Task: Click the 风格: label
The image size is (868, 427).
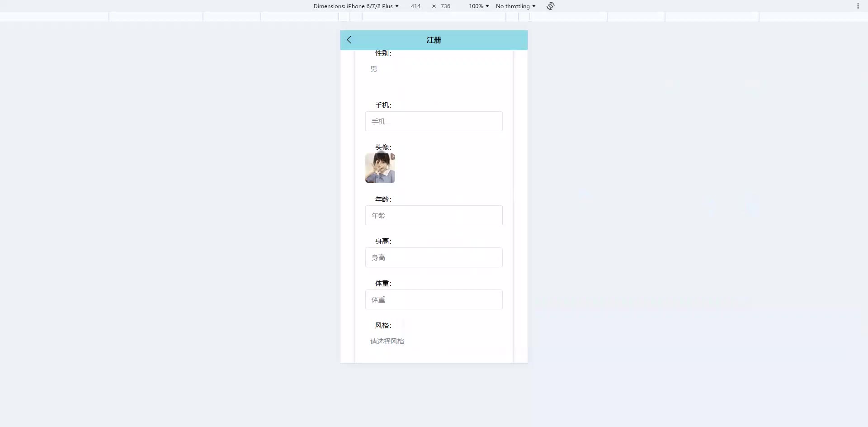Action: (x=383, y=326)
